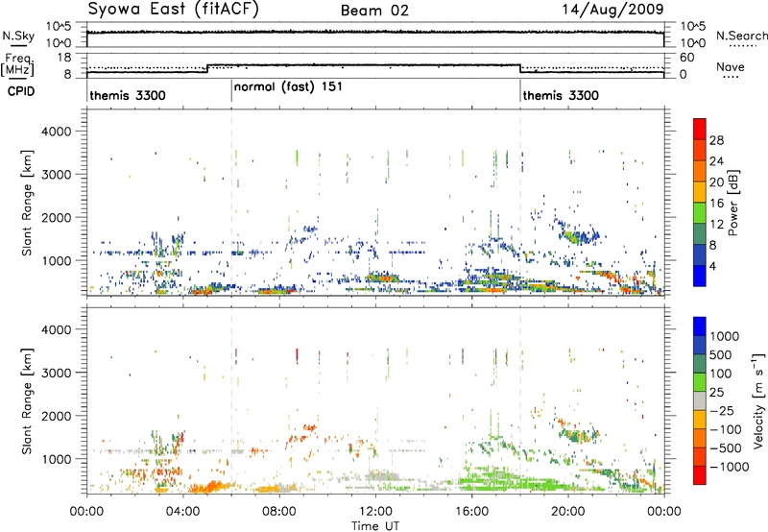Select the '20:00' time tick label

point(567,512)
